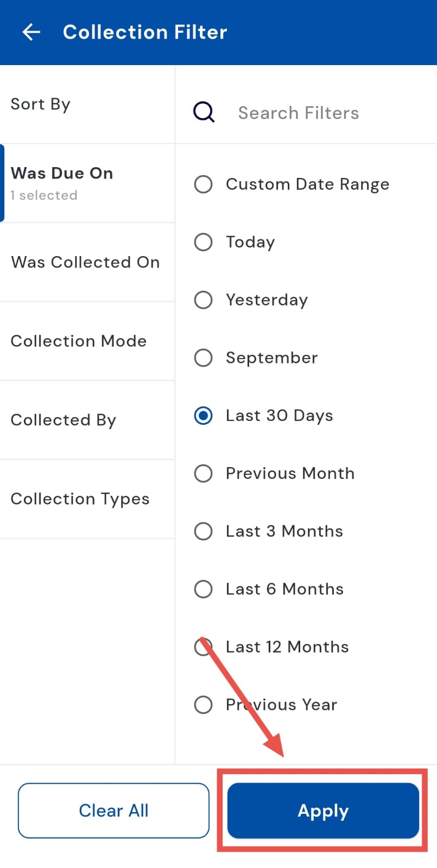The width and height of the screenshot is (437, 868).
Task: Pick the September date filter
Action: pyautogui.click(x=203, y=358)
